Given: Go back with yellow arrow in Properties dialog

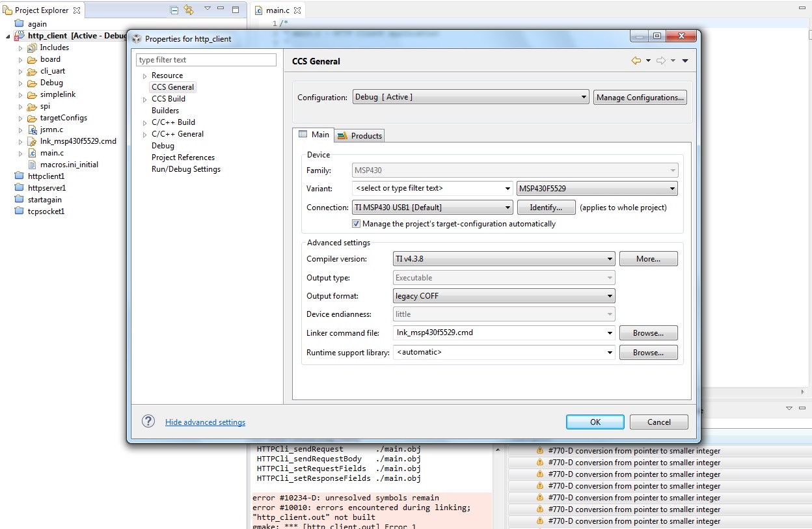Looking at the screenshot, I should click(x=636, y=61).
